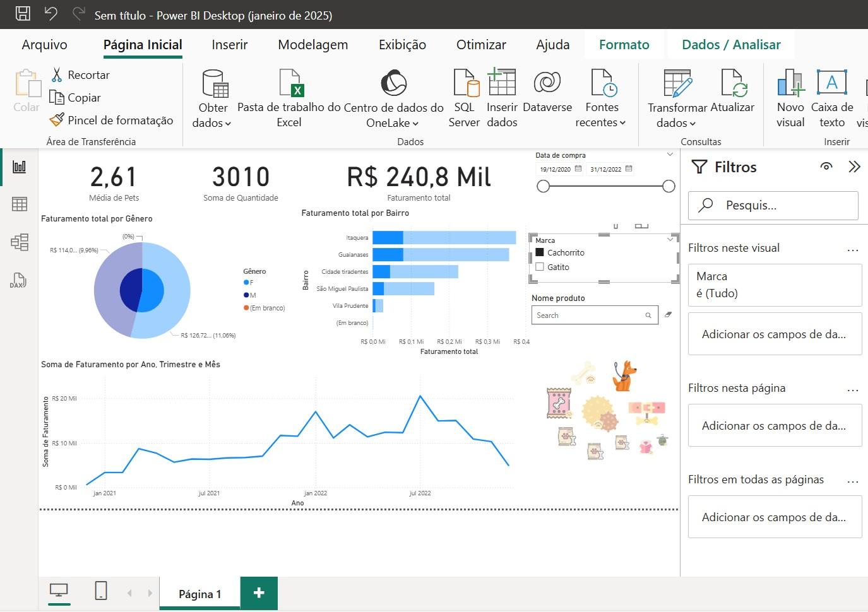Image resolution: width=868 pixels, height=612 pixels.
Task: Open Model view in left sidebar
Action: 20,242
